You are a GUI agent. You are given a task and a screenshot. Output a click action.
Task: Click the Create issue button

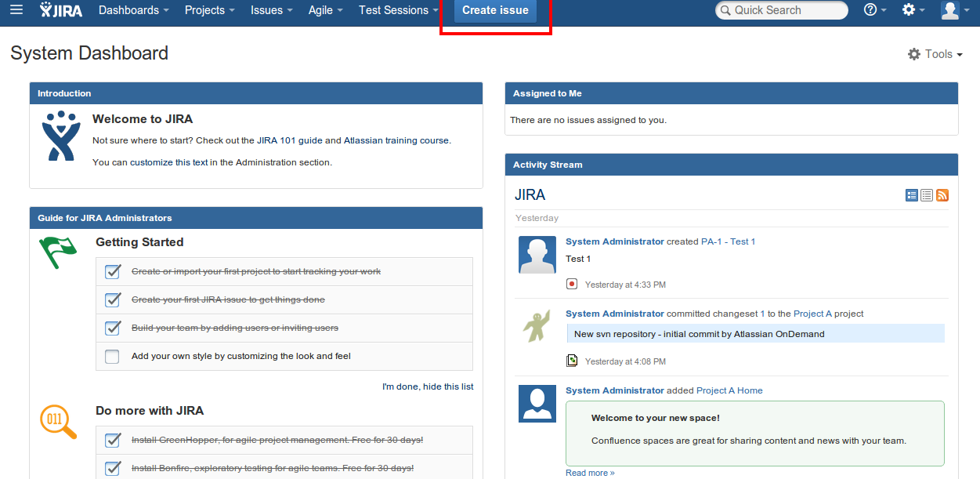coord(495,10)
